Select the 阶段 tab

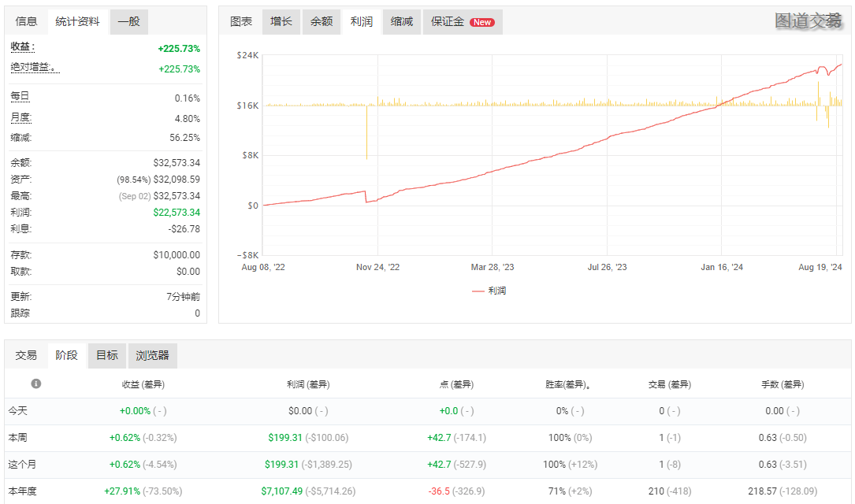point(67,355)
